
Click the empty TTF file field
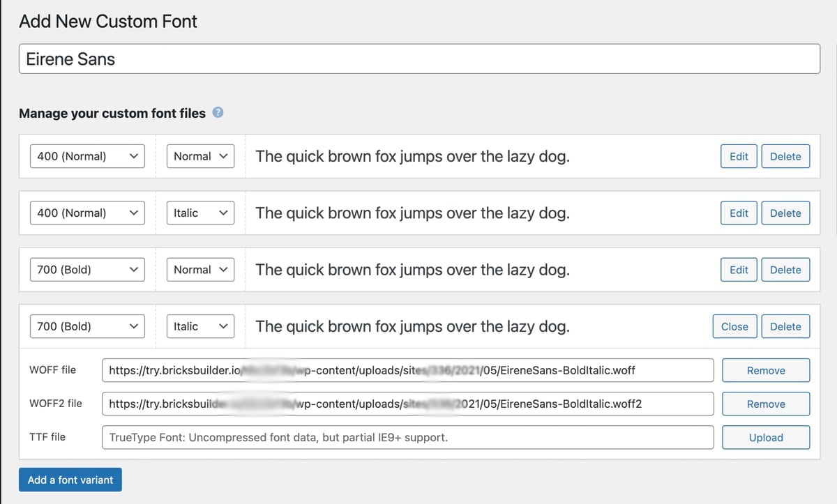point(408,437)
